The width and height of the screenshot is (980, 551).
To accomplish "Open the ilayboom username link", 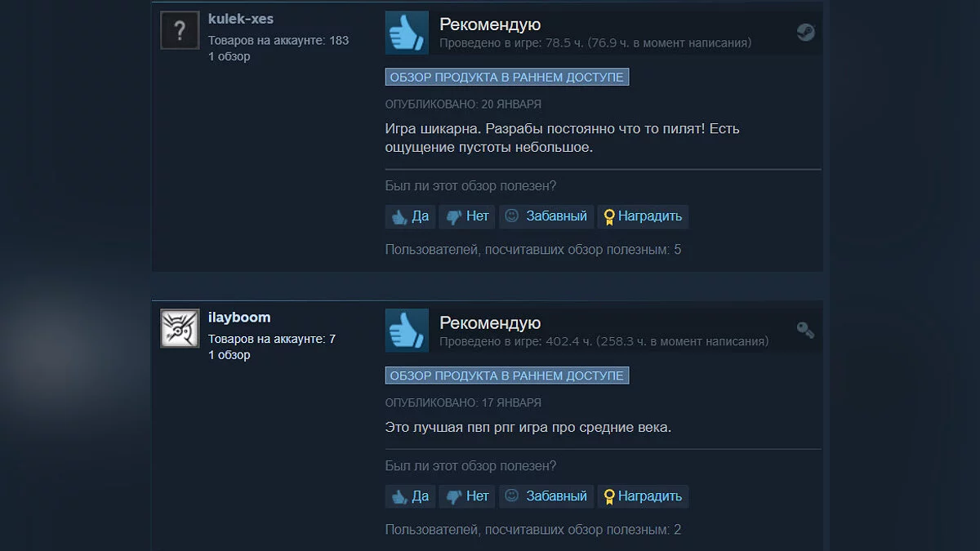I will click(239, 318).
